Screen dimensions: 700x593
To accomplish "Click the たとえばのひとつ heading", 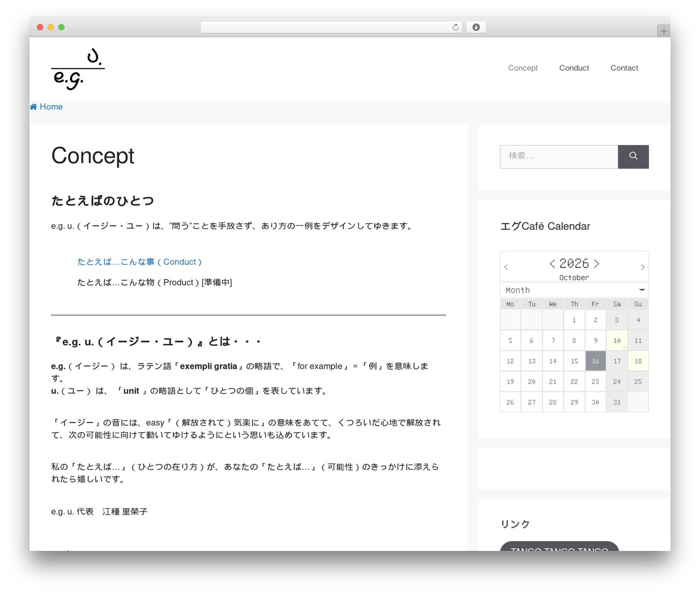I will pyautogui.click(x=102, y=201).
